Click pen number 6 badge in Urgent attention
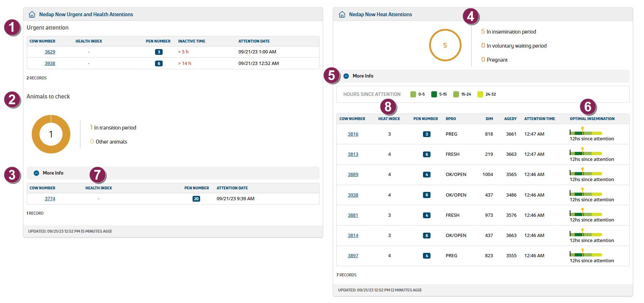 point(159,63)
